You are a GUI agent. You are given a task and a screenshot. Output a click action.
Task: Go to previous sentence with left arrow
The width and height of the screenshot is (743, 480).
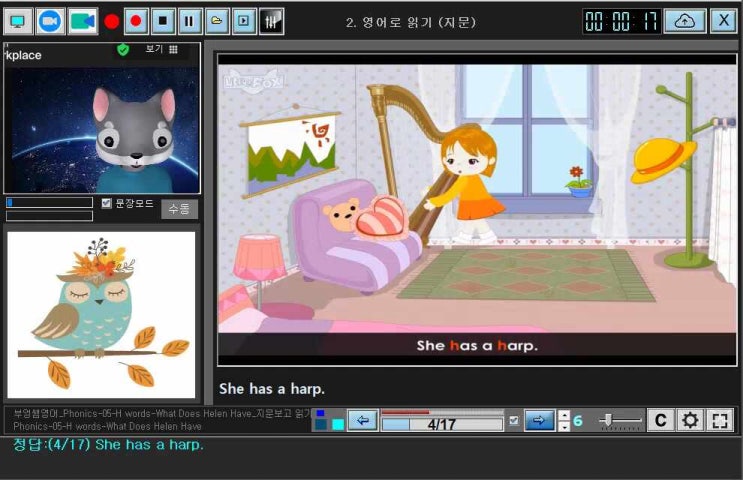(362, 420)
